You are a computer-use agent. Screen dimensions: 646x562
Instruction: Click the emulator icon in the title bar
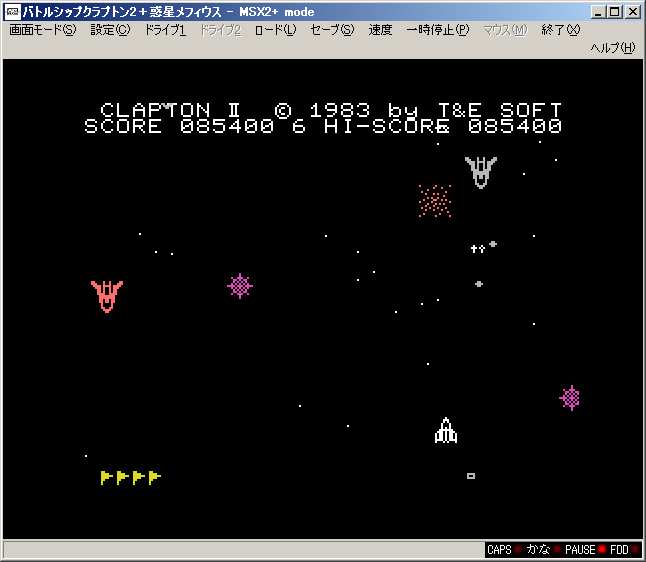[12, 12]
